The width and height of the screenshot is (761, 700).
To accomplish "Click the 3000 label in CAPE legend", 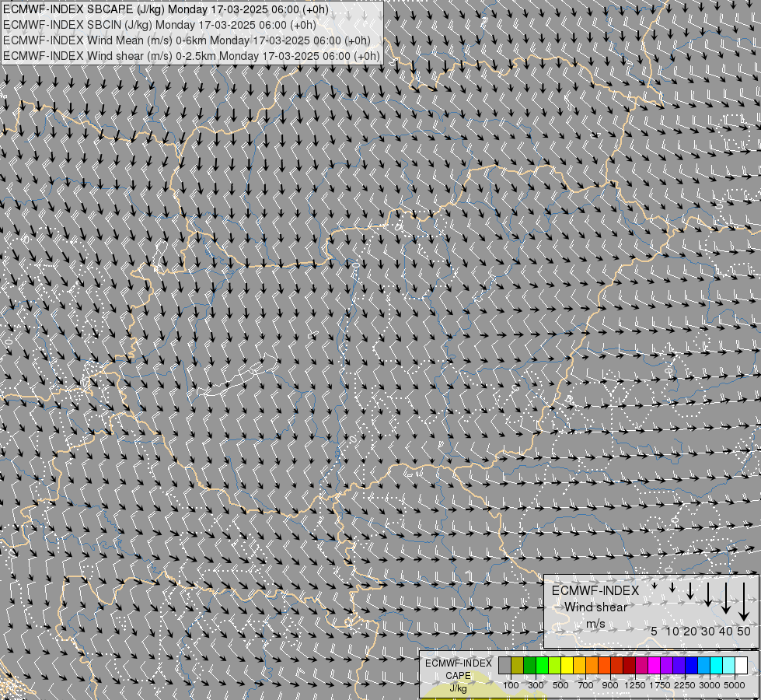I will pos(709,685).
